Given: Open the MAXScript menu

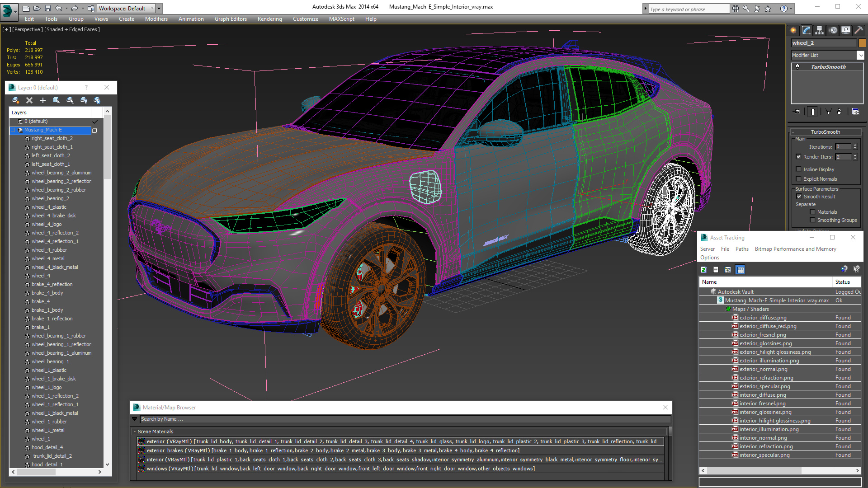Looking at the screenshot, I should [342, 19].
